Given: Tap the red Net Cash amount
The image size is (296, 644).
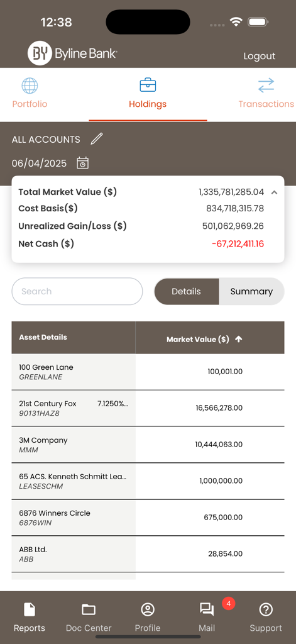Looking at the screenshot, I should (238, 244).
